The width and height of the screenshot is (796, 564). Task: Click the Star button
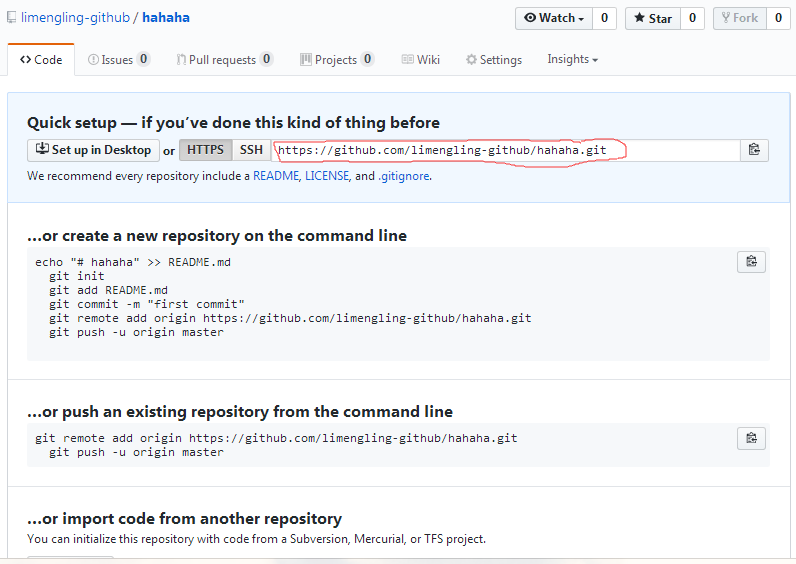[x=653, y=18]
